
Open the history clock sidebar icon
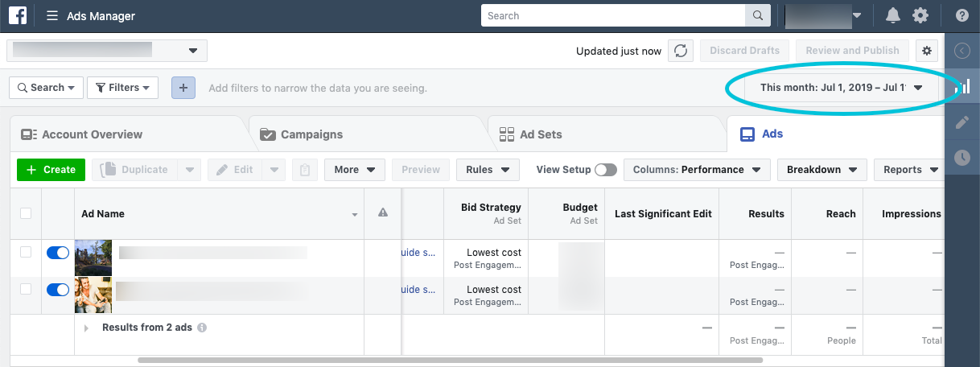coord(962,158)
